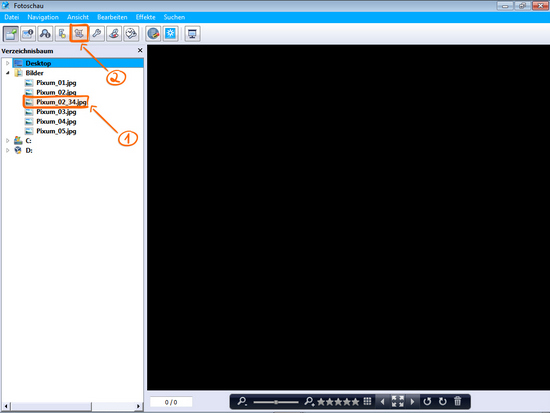The width and height of the screenshot is (550, 413).
Task: Click the crop tool icon in toolbar
Action: coord(79,33)
